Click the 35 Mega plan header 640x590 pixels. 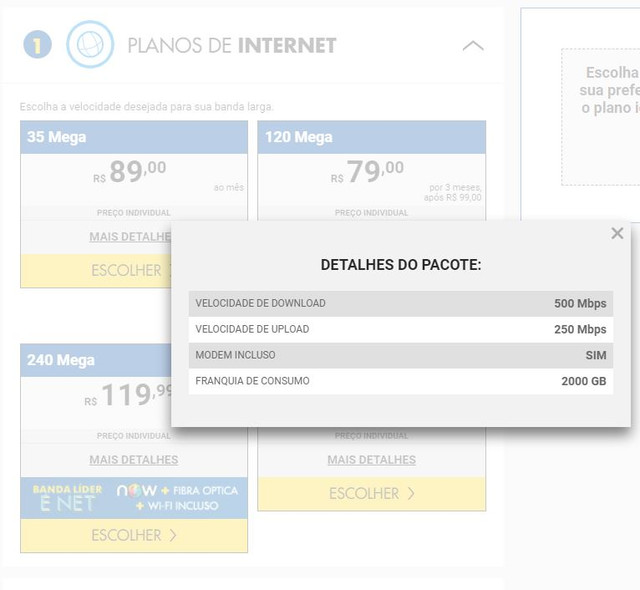pos(134,137)
